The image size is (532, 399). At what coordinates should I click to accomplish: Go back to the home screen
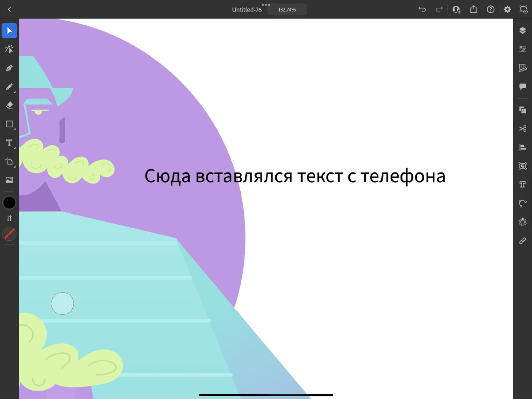pyautogui.click(x=9, y=9)
